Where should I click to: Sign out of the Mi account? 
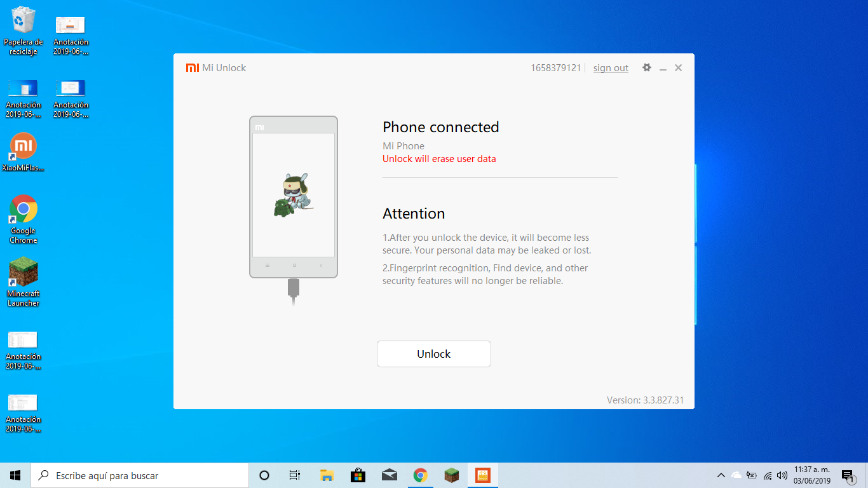pyautogui.click(x=611, y=68)
